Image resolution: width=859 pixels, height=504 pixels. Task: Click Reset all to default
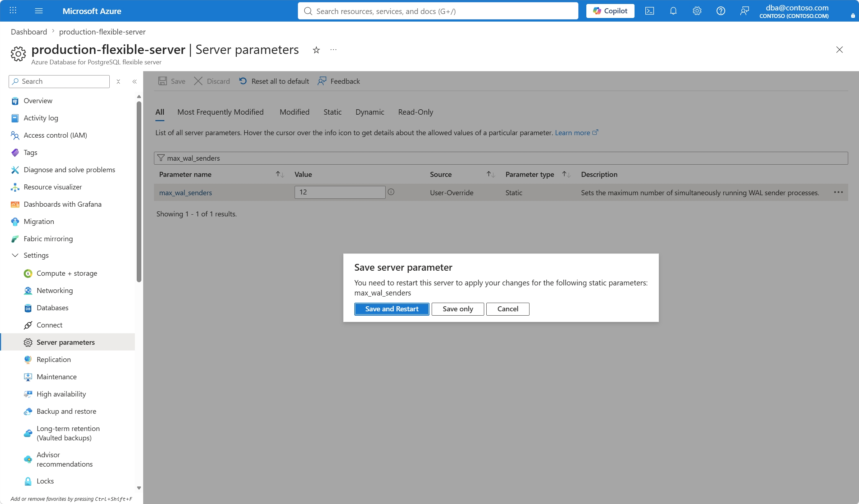pyautogui.click(x=274, y=81)
